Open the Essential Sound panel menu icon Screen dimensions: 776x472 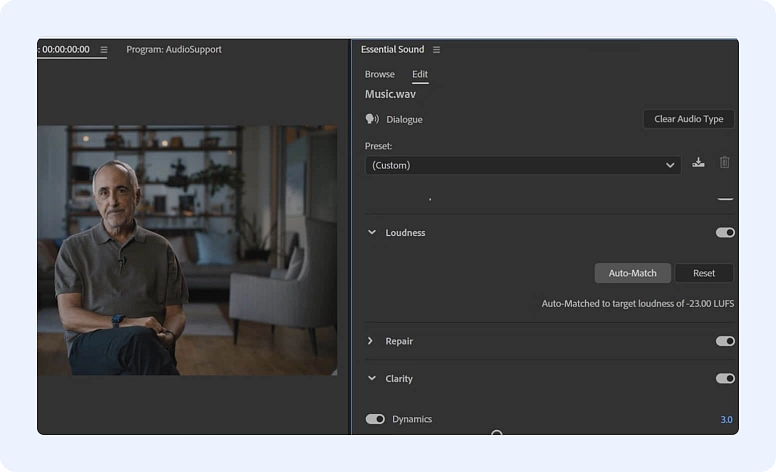click(436, 50)
